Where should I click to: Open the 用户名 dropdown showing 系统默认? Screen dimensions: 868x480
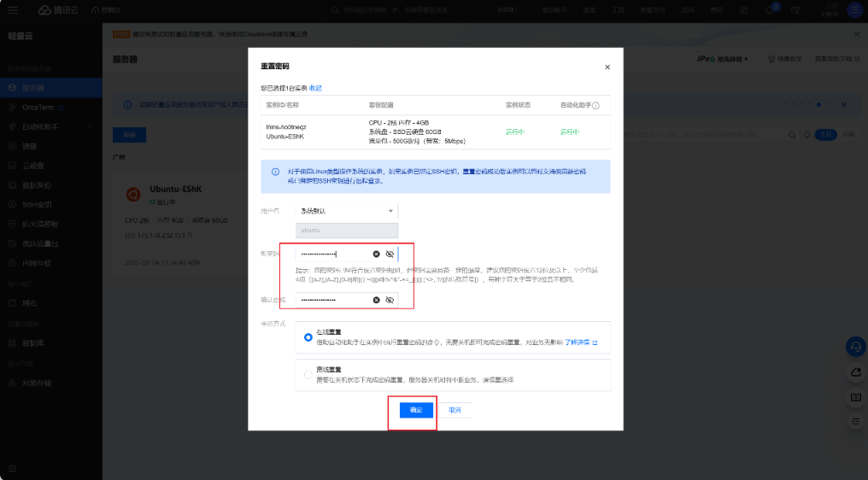tap(347, 211)
